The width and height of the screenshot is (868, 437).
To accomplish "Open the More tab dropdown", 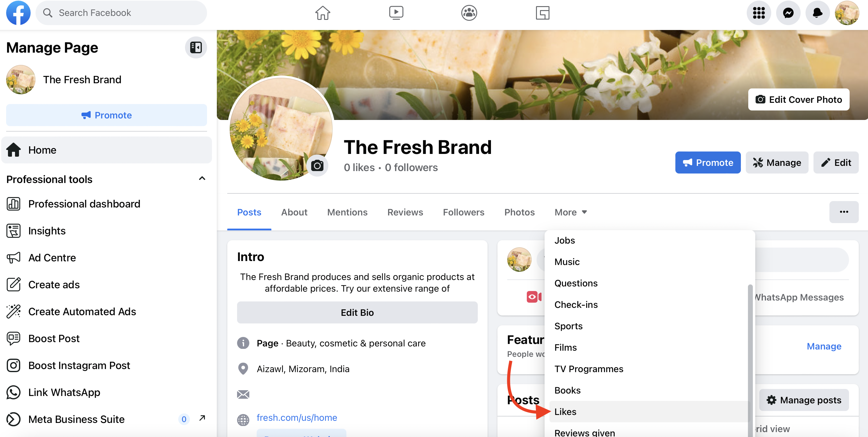I will (570, 212).
